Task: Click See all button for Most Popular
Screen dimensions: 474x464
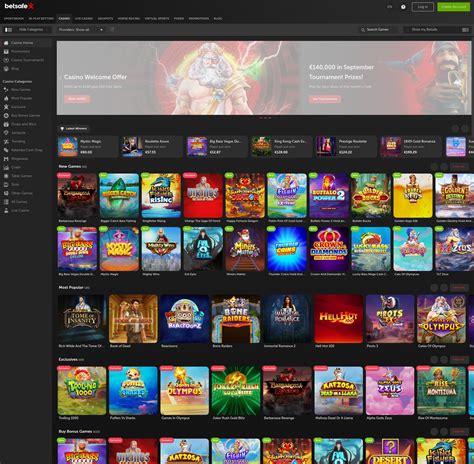Action: [x=459, y=288]
